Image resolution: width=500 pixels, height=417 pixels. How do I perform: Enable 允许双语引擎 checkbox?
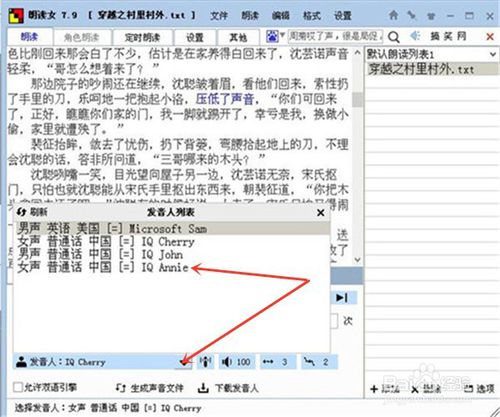(18, 387)
